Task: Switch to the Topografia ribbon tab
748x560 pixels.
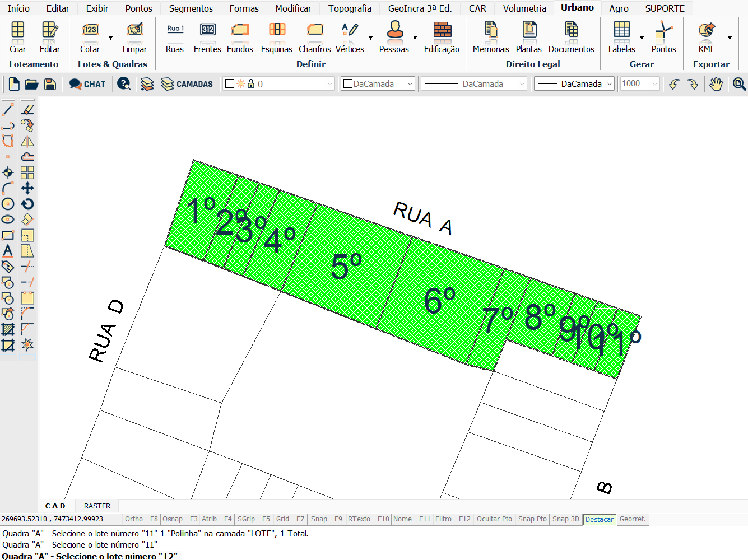Action: 350,8
